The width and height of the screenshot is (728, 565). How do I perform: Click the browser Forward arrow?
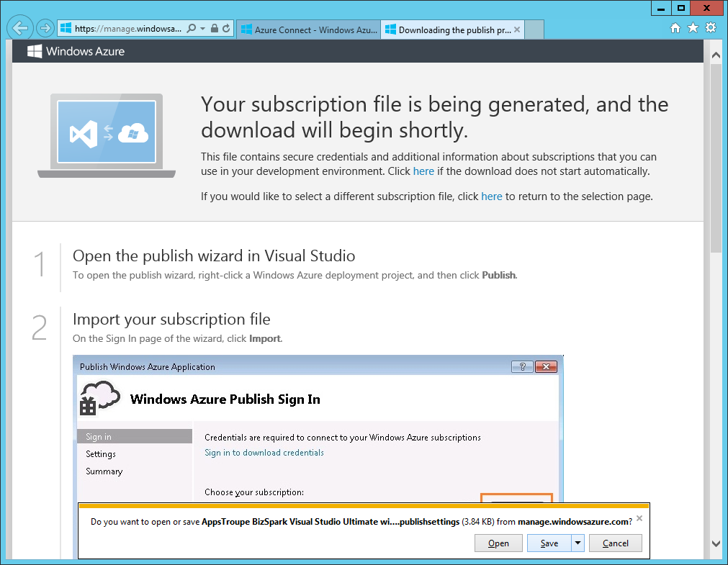pos(45,28)
